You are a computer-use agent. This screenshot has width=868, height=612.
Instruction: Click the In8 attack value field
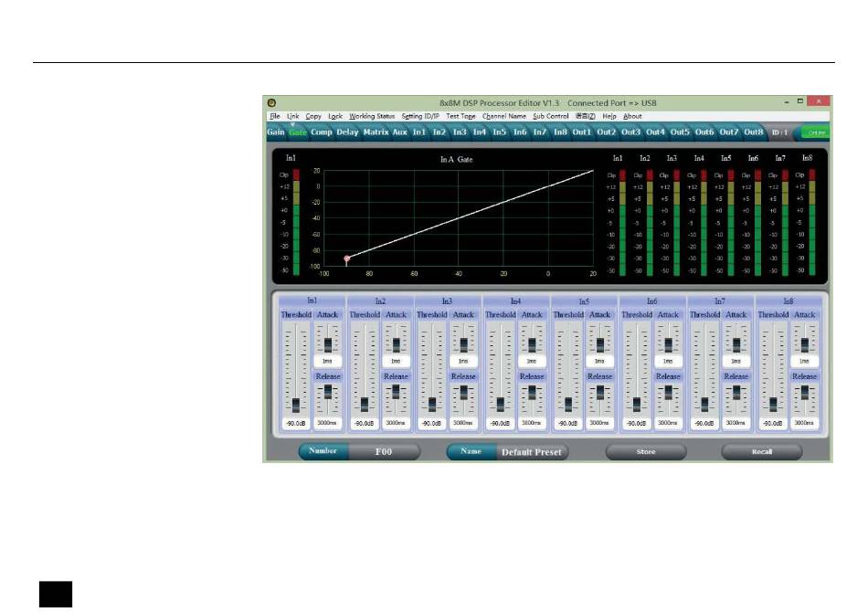click(x=804, y=361)
